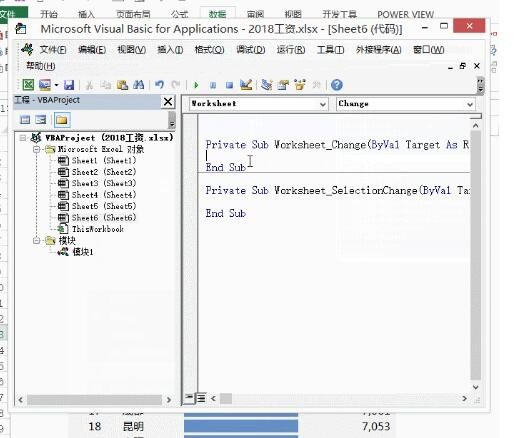514x438 pixels.
Task: Click View Object icon in project panel
Action: pos(41,120)
